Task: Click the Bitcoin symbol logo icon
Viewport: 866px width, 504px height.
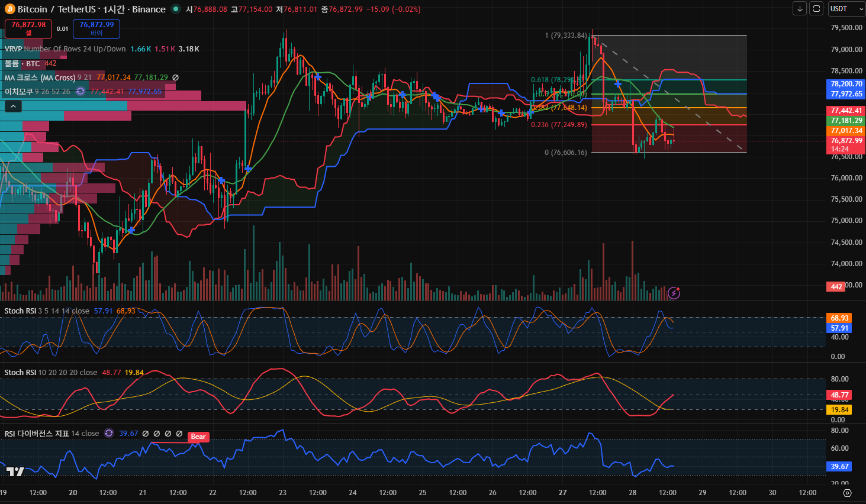Action: (9, 9)
